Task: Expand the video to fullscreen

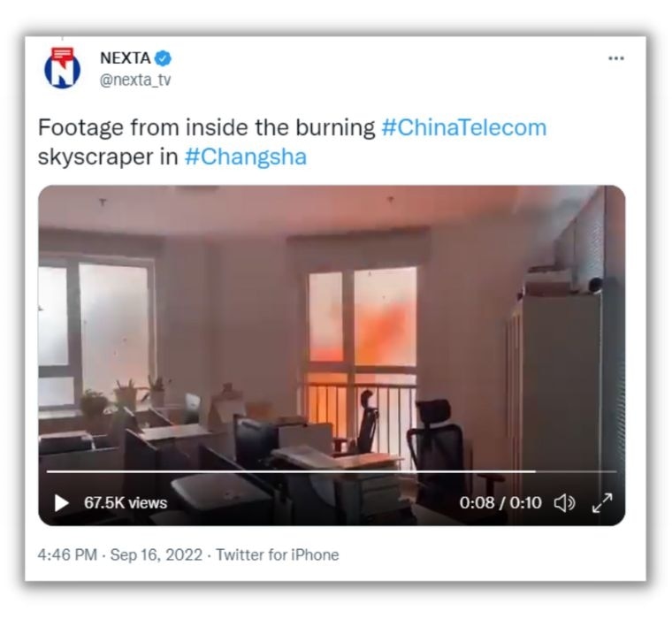Action: click(x=602, y=503)
